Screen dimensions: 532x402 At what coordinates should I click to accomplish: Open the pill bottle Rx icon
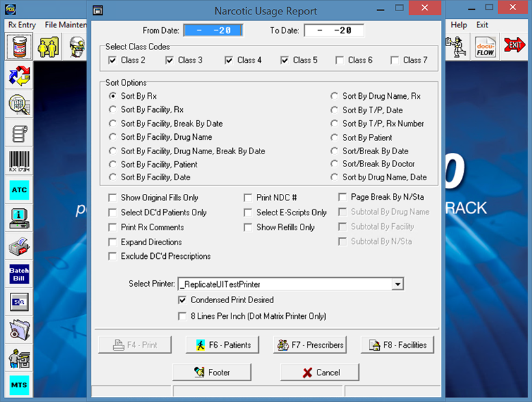pos(20,47)
